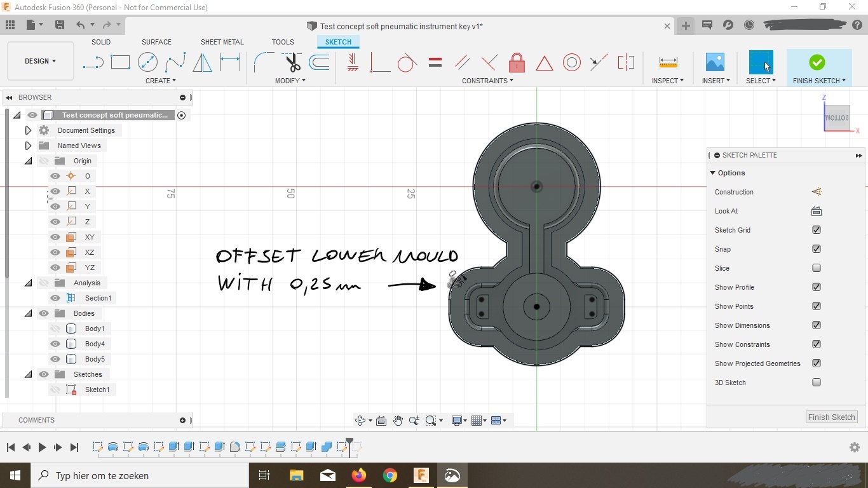The width and height of the screenshot is (868, 488).
Task: Select the Rectangle sketch tool
Action: [120, 62]
